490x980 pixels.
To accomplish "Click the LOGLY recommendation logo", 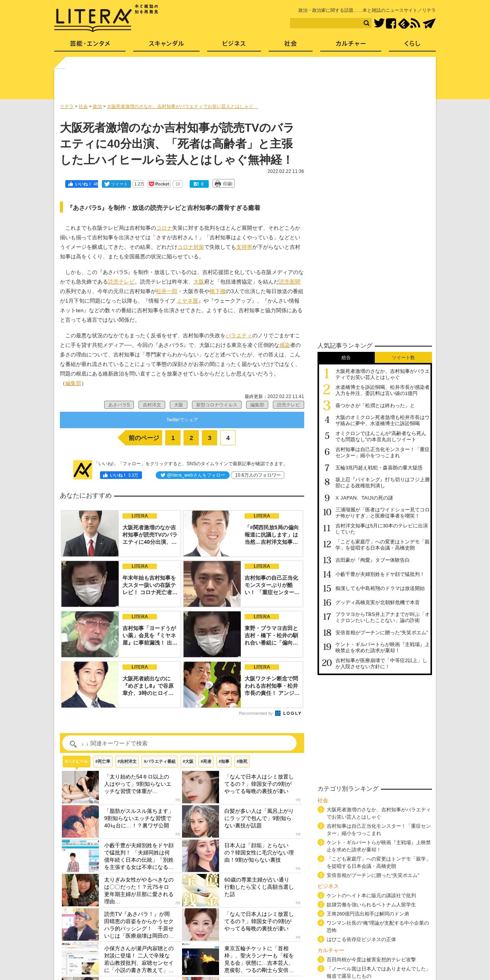I will coord(289,713).
